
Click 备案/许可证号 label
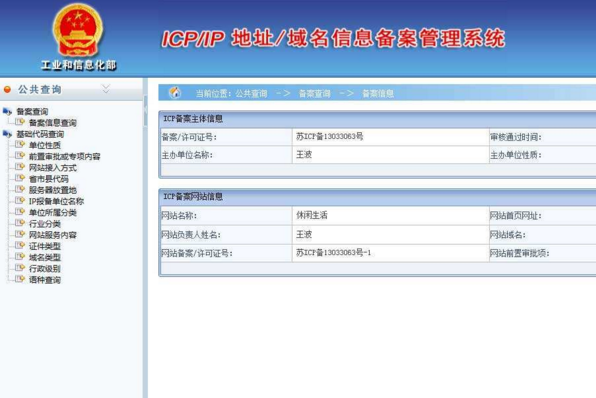click(x=189, y=137)
